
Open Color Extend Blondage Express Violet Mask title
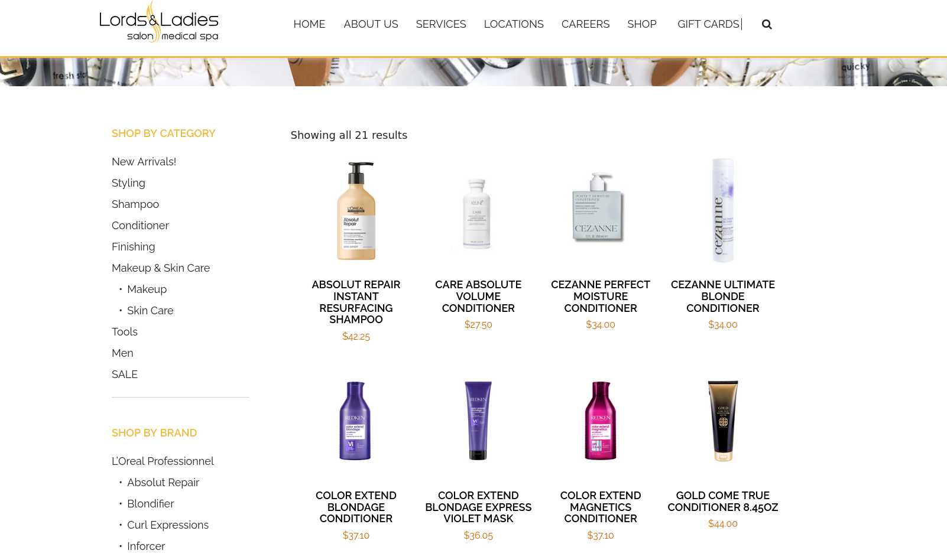click(478, 507)
